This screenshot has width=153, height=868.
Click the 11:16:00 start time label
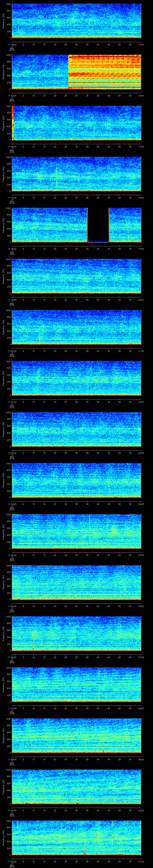point(12,147)
